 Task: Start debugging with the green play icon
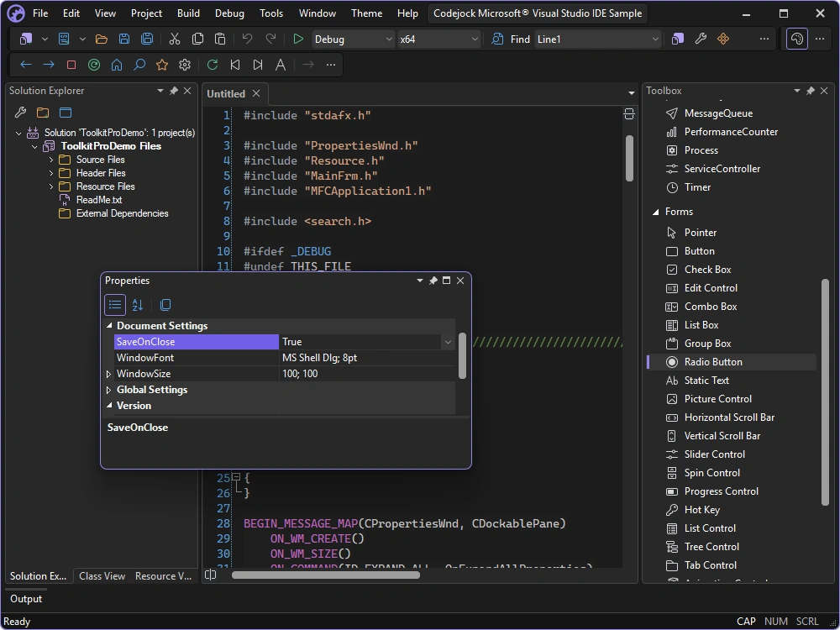pos(298,39)
